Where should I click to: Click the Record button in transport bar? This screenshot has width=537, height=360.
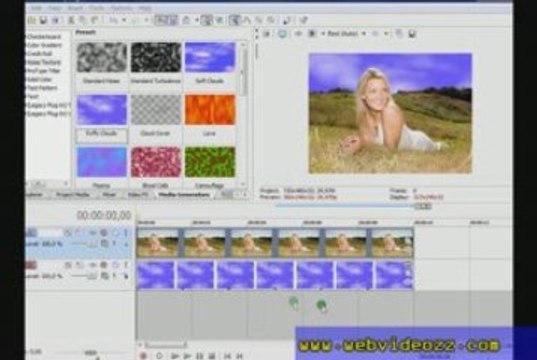(143, 356)
